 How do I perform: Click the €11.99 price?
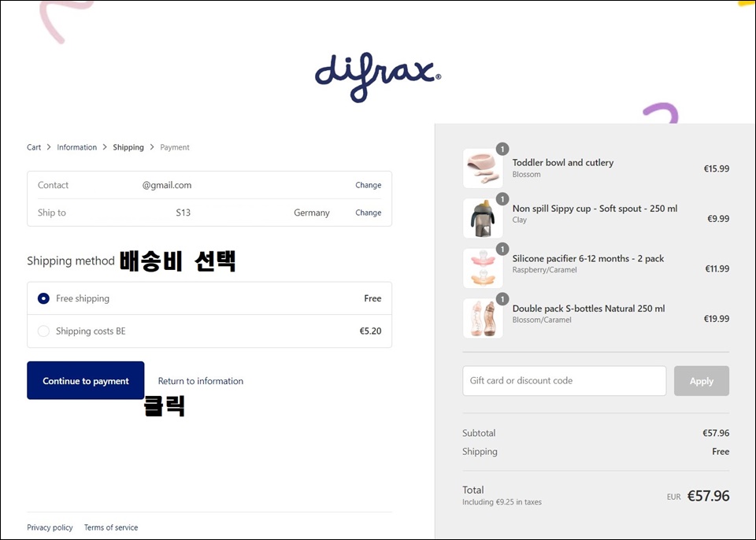717,269
